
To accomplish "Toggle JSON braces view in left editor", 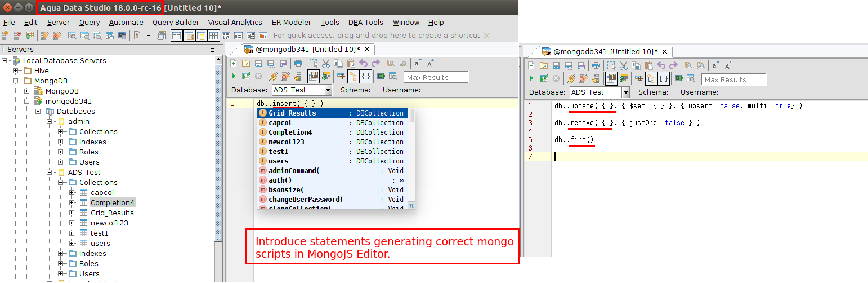I will pyautogui.click(x=366, y=76).
